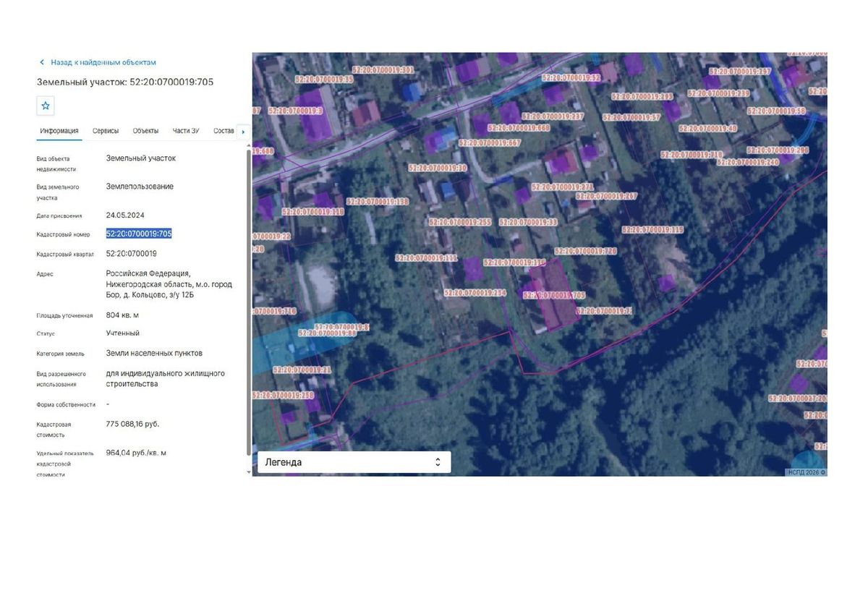Click map label 52:20:0700019:271

562,187
